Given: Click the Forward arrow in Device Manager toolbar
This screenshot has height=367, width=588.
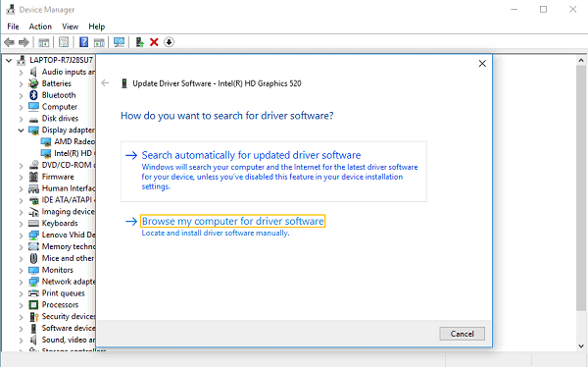Looking at the screenshot, I should (24, 42).
